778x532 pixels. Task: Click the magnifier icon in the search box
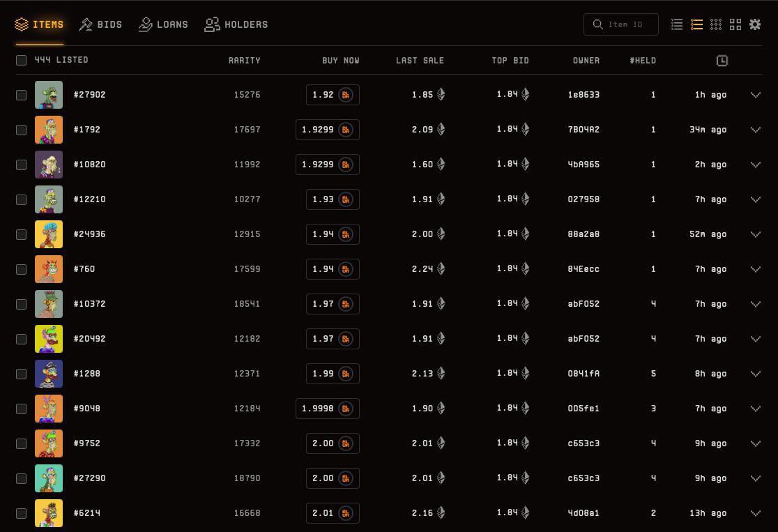point(598,24)
